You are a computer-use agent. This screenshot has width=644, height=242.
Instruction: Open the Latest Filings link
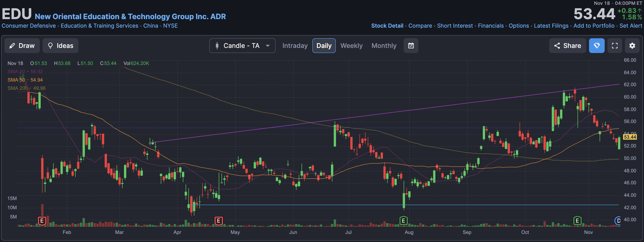[551, 26]
